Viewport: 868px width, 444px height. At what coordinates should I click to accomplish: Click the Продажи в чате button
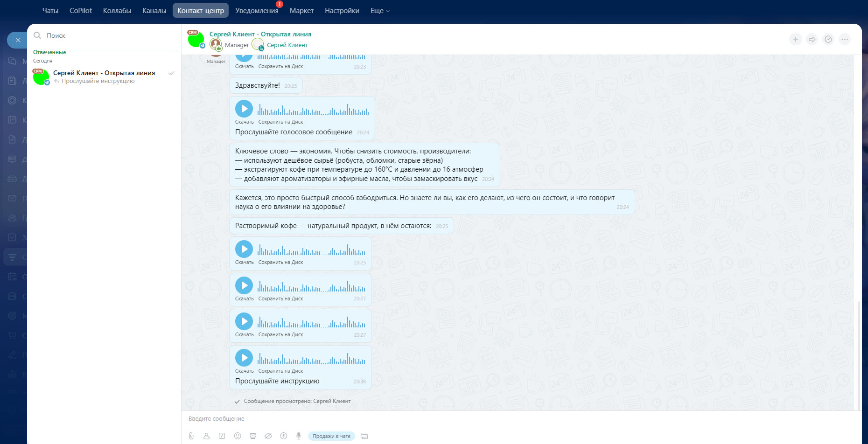pos(331,436)
